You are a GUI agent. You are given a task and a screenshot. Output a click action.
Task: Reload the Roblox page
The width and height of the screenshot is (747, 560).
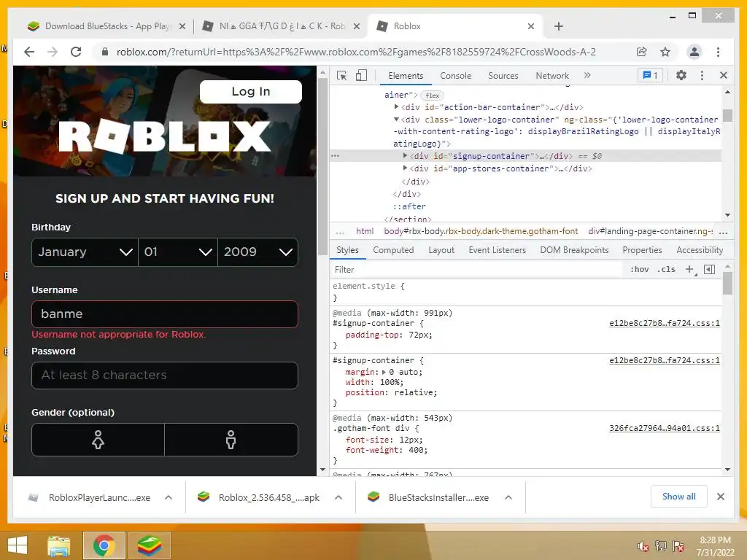pyautogui.click(x=76, y=52)
